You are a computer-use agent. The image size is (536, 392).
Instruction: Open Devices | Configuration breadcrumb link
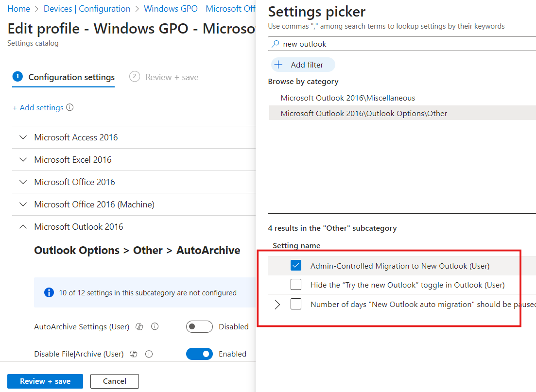tap(87, 9)
